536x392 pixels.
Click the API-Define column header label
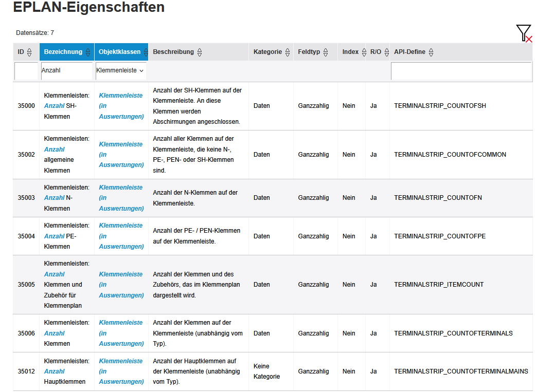pyautogui.click(x=409, y=52)
